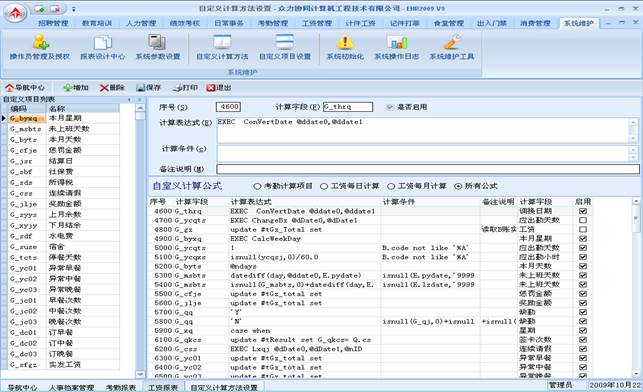Open 操作员管理及授权 ribbon icon
Image resolution: width=643 pixels, height=392 pixels.
[40, 48]
